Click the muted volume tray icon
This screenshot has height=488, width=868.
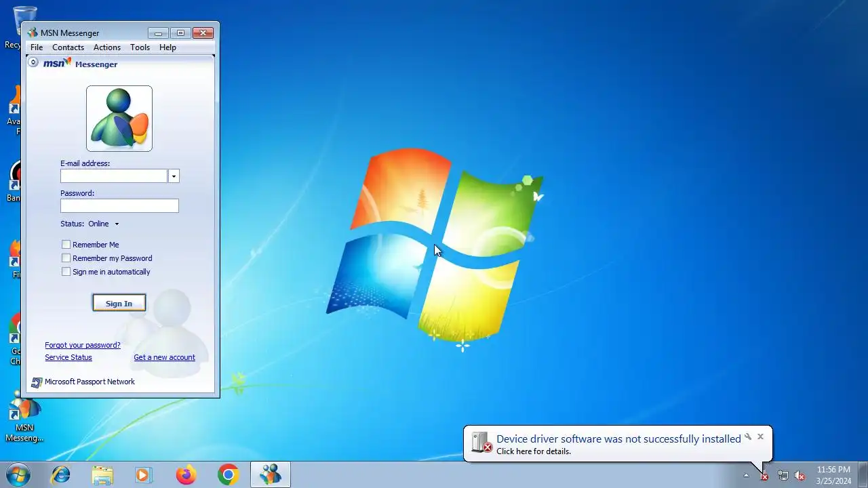click(800, 476)
